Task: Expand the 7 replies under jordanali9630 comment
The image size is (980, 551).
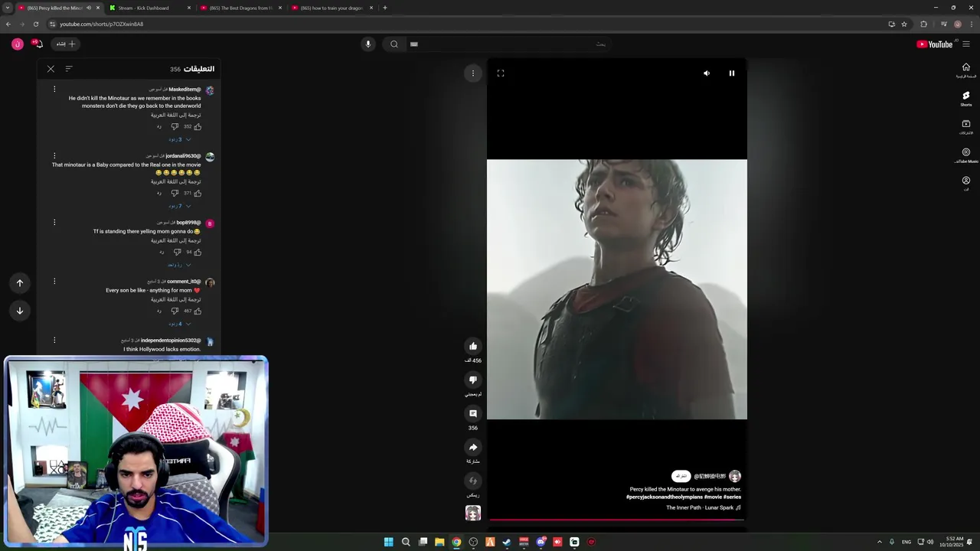Action: [x=179, y=206]
